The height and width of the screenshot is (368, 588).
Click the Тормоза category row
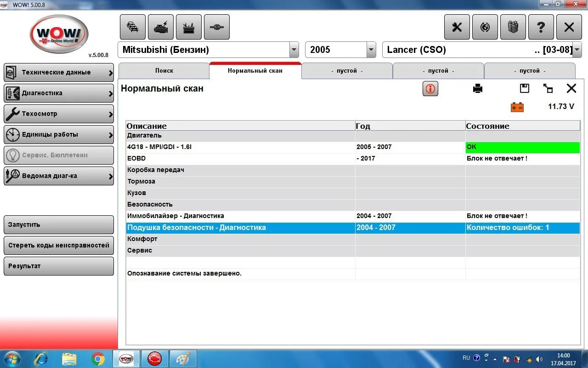[x=353, y=182]
